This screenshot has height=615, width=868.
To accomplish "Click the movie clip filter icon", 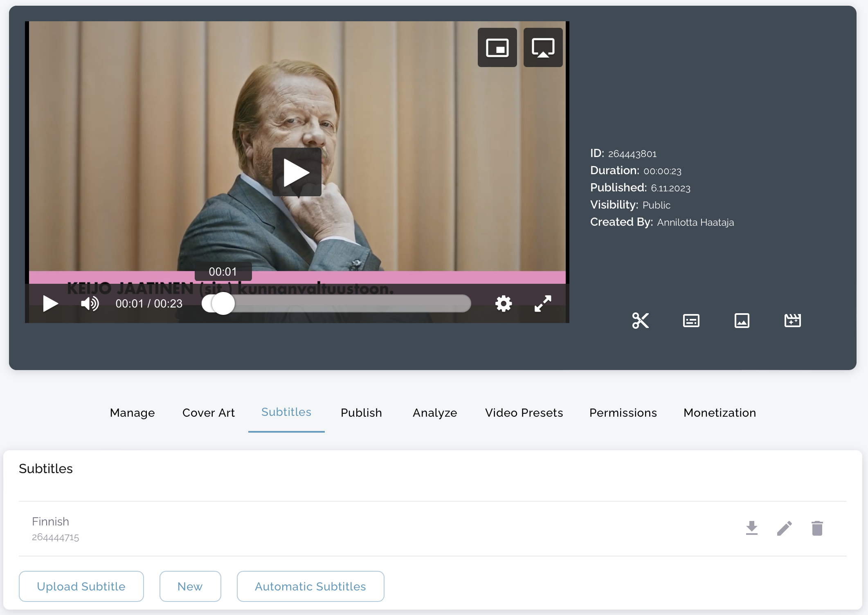I will [792, 321].
